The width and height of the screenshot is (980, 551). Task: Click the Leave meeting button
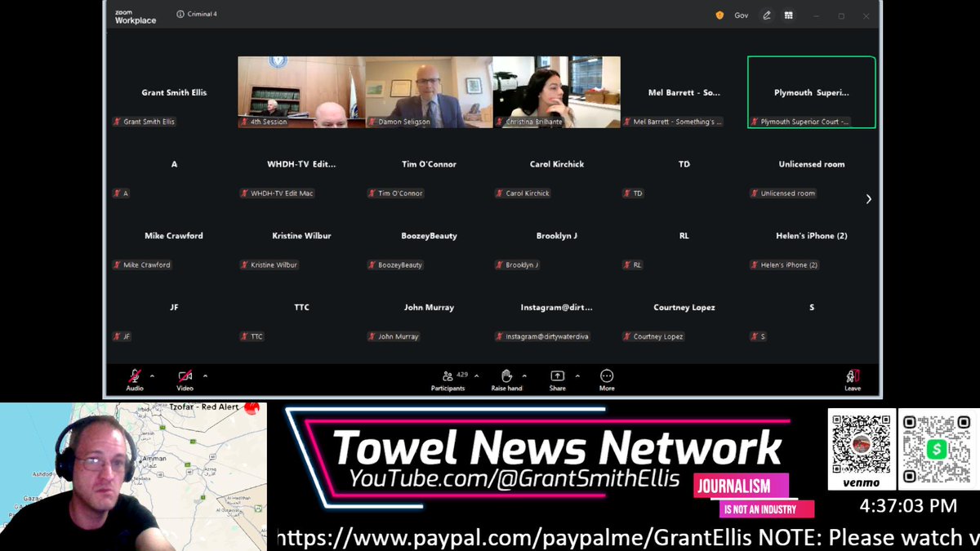point(853,380)
